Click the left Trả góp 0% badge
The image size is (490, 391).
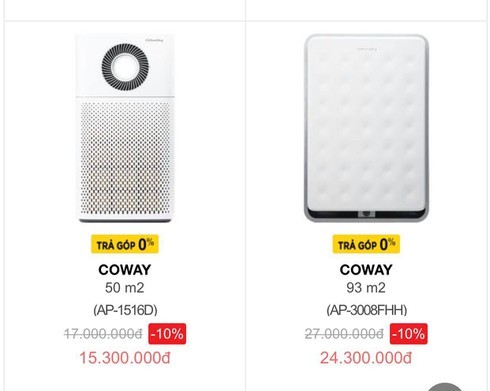[x=125, y=244]
